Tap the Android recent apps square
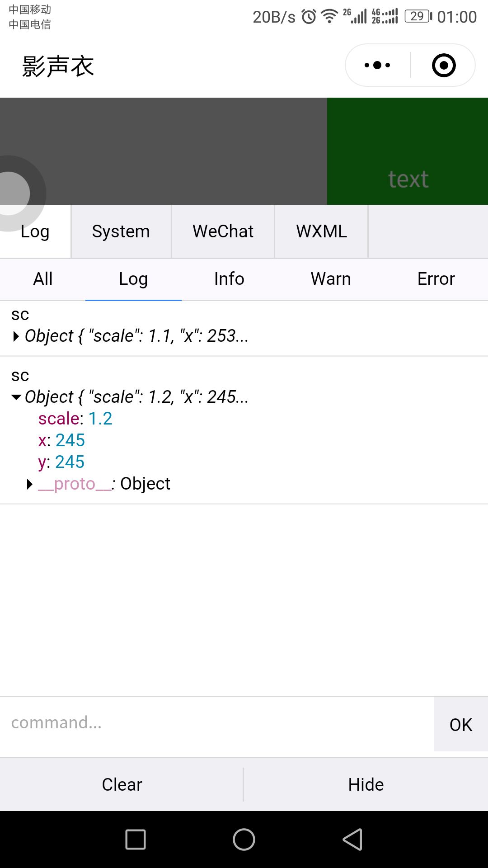The height and width of the screenshot is (868, 488). point(136,840)
